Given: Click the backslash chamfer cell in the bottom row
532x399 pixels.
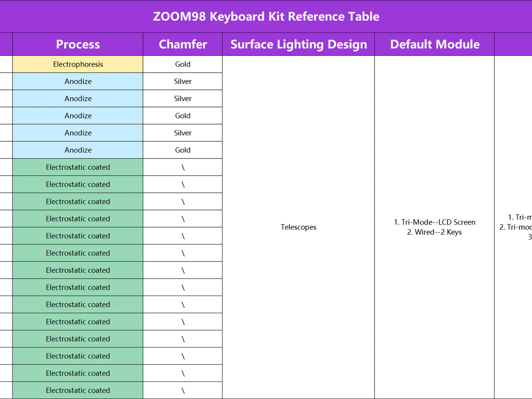Looking at the screenshot, I should (x=183, y=391).
